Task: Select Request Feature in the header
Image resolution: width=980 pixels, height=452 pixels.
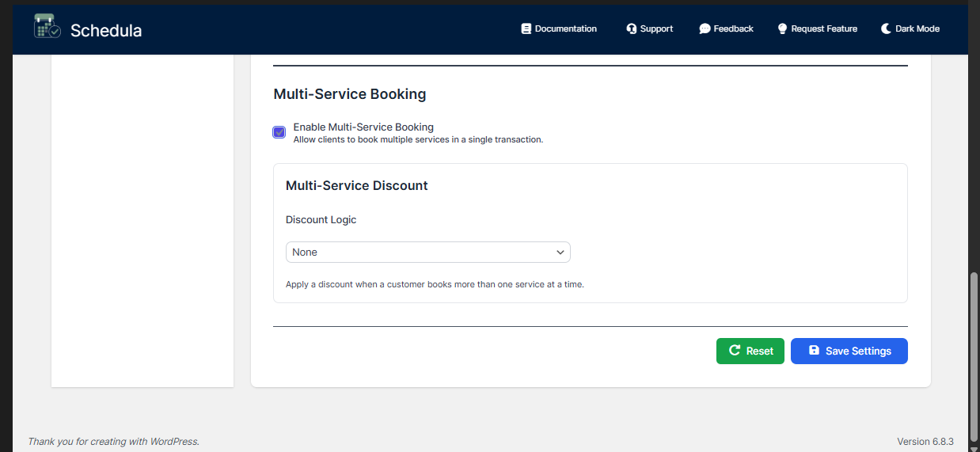Action: (x=818, y=28)
